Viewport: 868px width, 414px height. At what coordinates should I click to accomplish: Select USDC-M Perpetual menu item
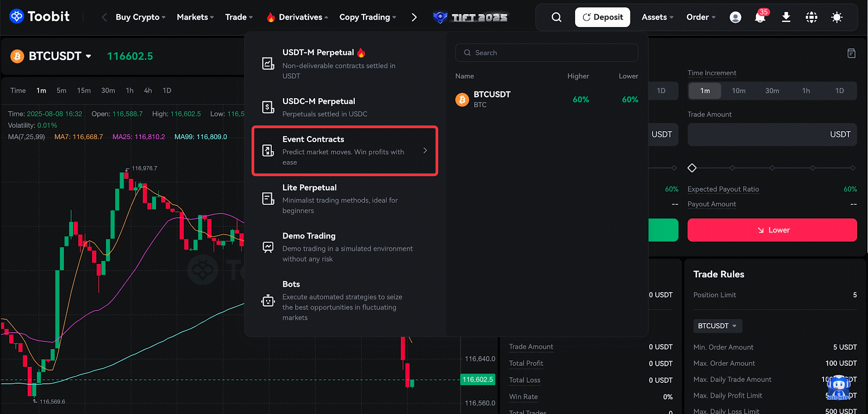[345, 107]
